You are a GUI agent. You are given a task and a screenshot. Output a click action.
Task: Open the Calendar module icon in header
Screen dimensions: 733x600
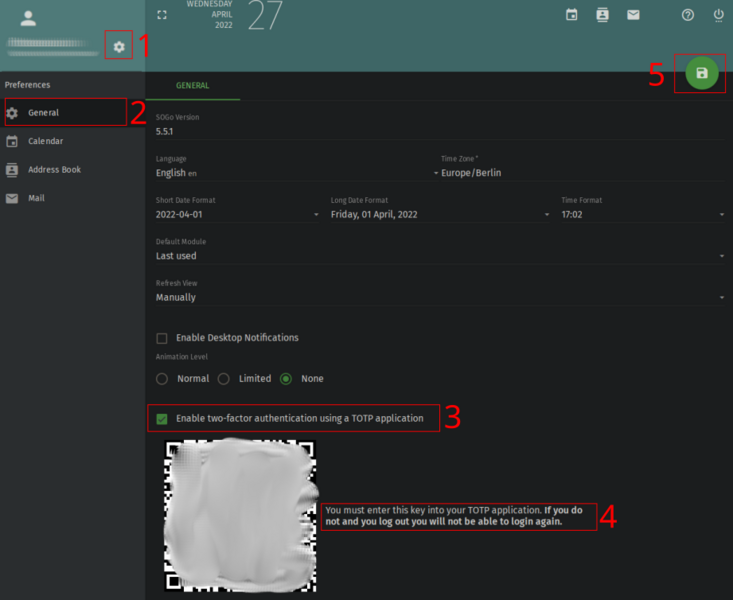pos(571,15)
